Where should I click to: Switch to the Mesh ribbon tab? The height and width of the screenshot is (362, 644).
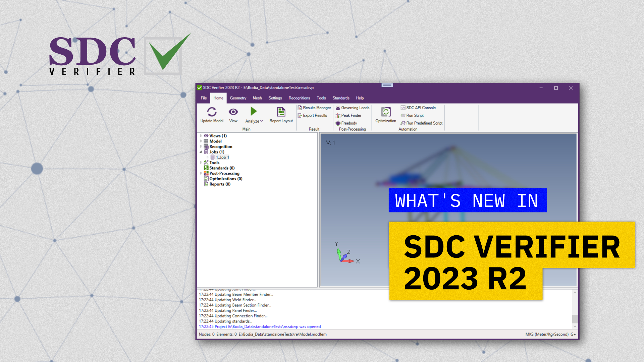pyautogui.click(x=257, y=98)
